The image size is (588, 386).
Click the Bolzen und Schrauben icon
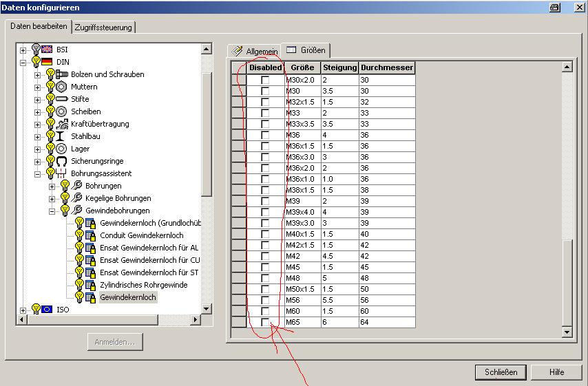point(61,74)
